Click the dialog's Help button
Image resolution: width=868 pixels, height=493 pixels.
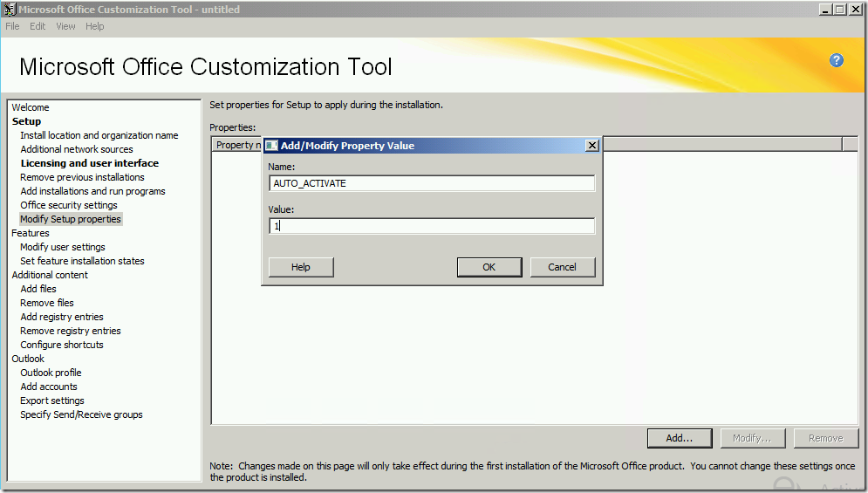tap(301, 267)
